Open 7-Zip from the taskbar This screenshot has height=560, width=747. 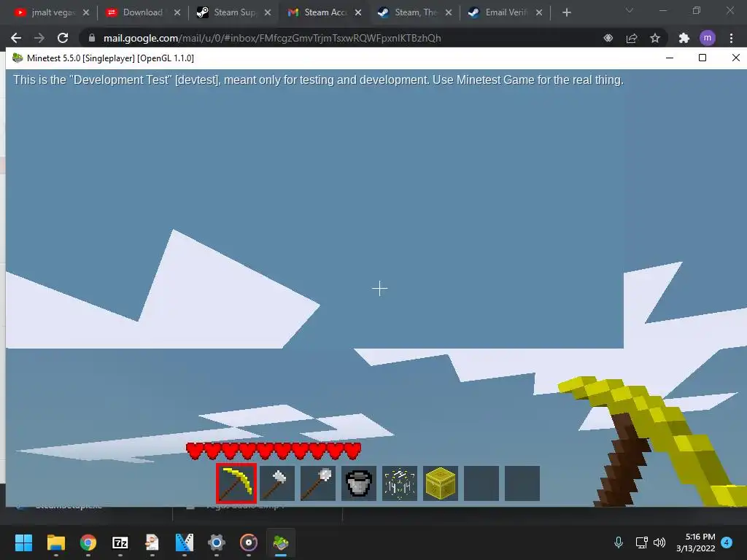pos(120,542)
